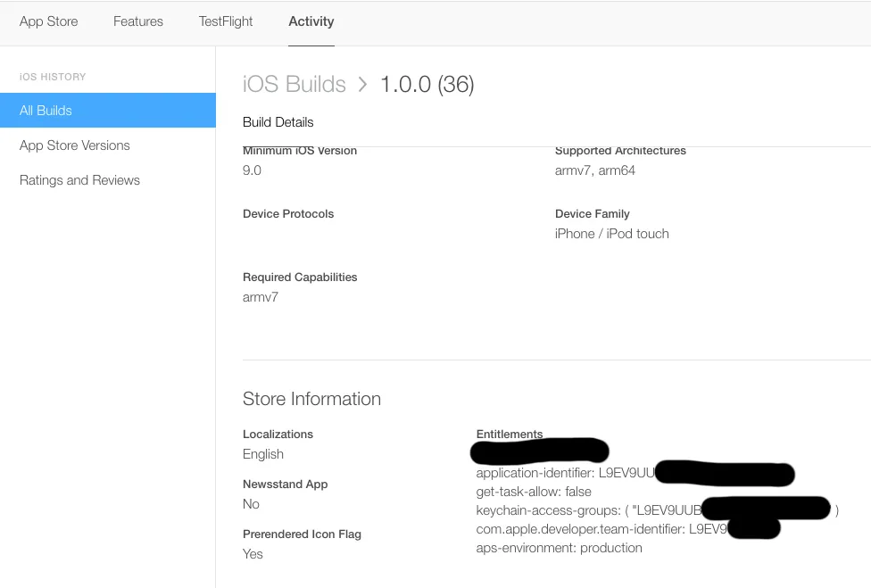This screenshot has height=588, width=871.
Task: Click the get-task-allow: false entry
Action: pyautogui.click(x=534, y=492)
